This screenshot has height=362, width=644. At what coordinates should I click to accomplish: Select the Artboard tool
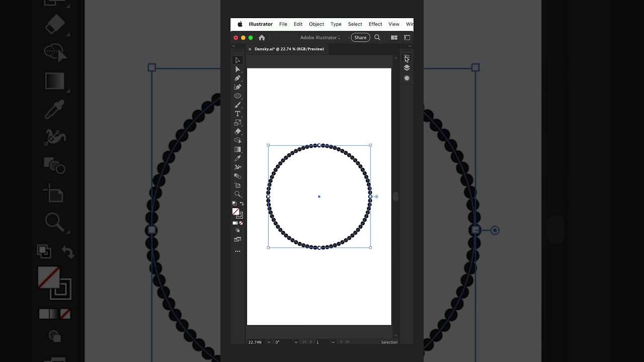tap(237, 185)
